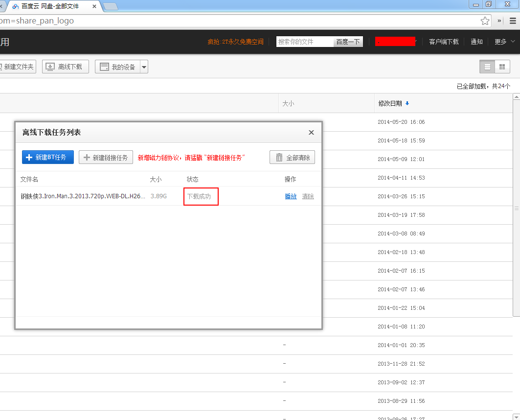
Task: Expand 我的设备 dropdown arrow
Action: [x=144, y=67]
